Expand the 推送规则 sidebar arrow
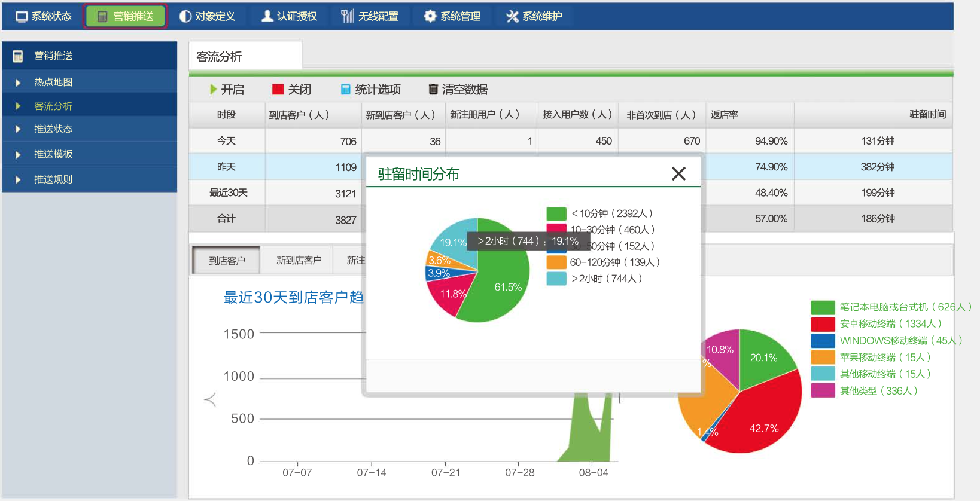Image resolution: width=980 pixels, height=501 pixels. [18, 179]
